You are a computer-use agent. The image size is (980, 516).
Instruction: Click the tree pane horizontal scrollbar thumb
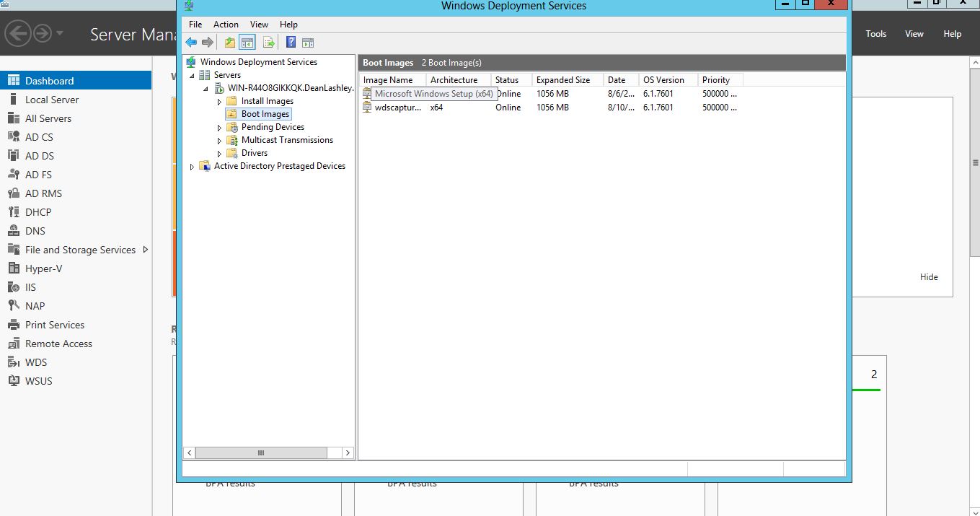[260, 452]
